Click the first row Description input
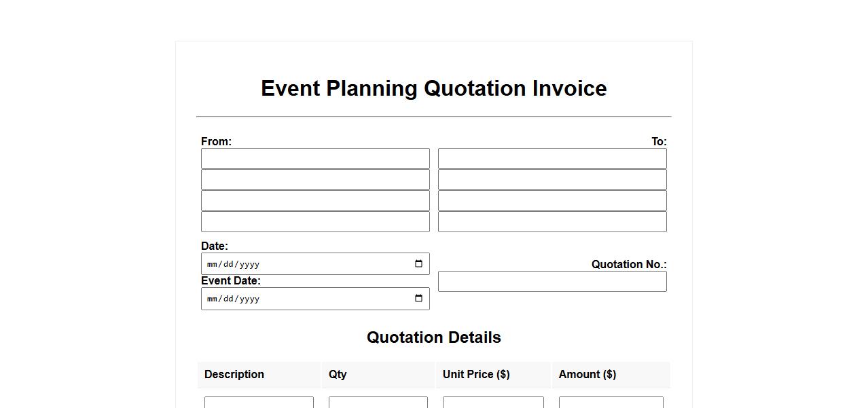Viewport: 868px width, 408px height. [259, 403]
